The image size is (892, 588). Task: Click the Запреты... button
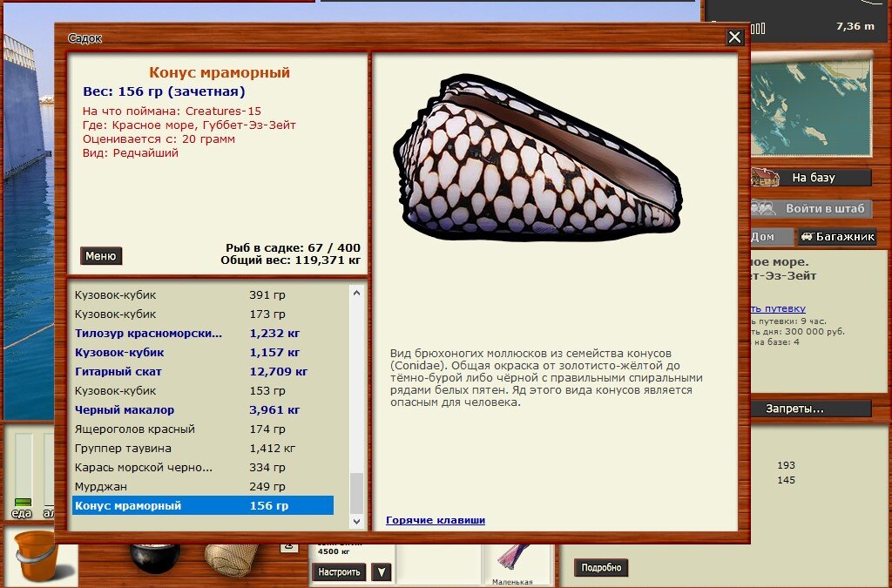(x=794, y=409)
